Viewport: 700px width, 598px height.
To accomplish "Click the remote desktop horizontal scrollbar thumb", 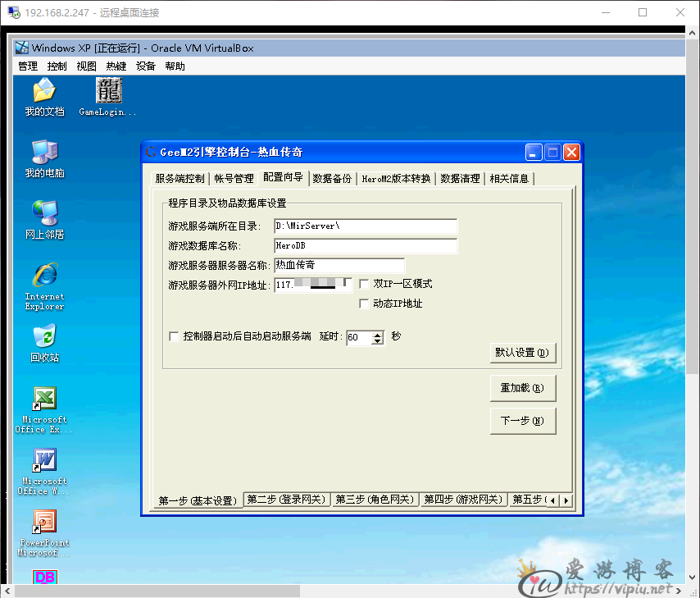I will point(157,591).
